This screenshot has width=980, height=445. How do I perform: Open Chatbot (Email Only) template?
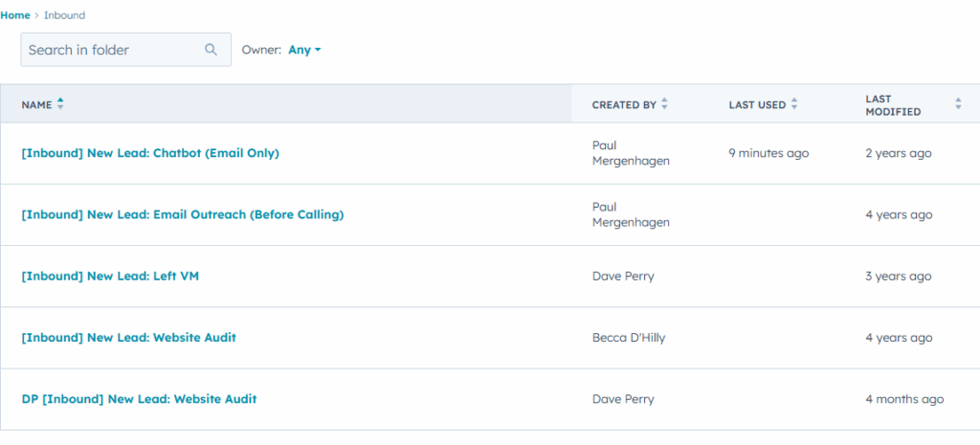(x=150, y=153)
